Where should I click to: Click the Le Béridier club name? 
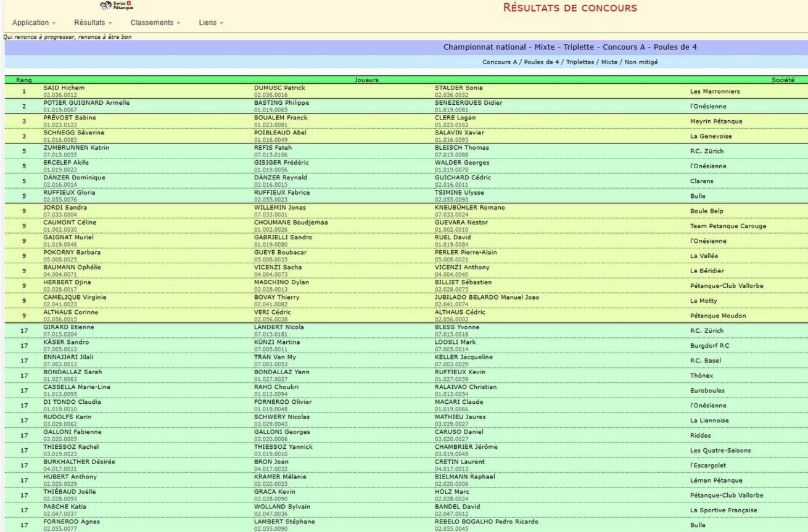click(x=707, y=271)
